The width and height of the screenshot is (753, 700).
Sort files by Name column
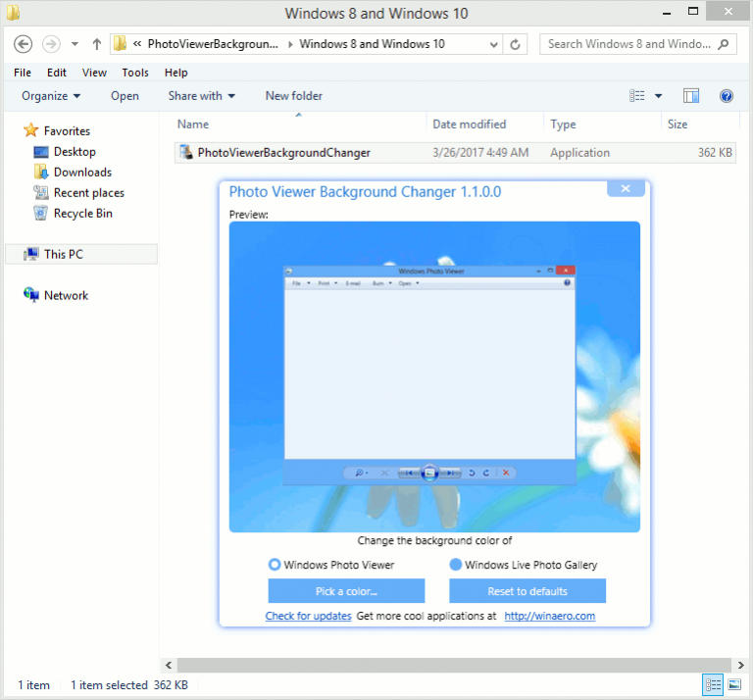tap(193, 125)
